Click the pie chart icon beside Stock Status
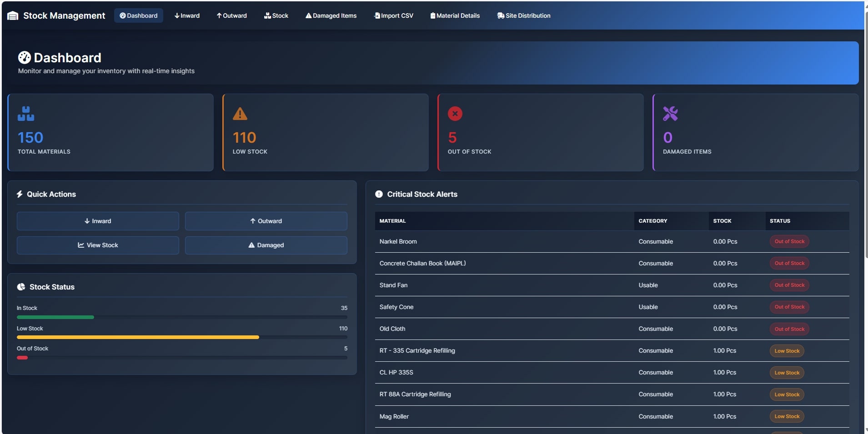This screenshot has width=868, height=434. click(21, 287)
